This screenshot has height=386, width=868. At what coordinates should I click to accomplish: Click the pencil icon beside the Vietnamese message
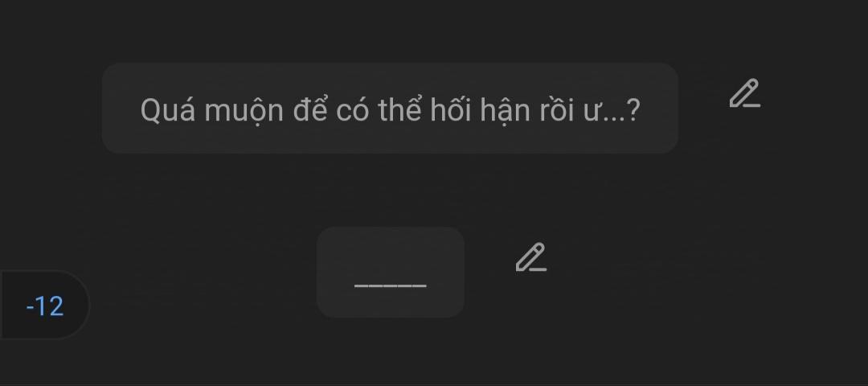pos(744,93)
